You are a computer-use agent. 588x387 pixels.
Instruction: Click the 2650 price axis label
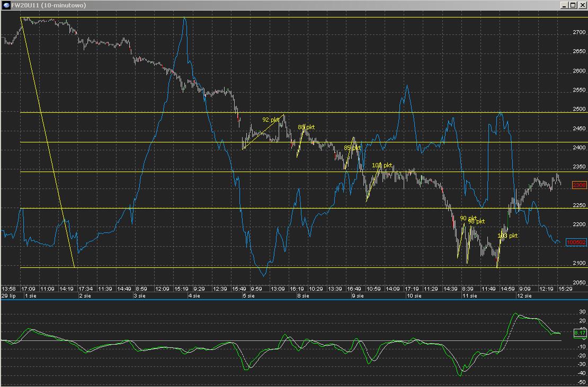[580, 51]
